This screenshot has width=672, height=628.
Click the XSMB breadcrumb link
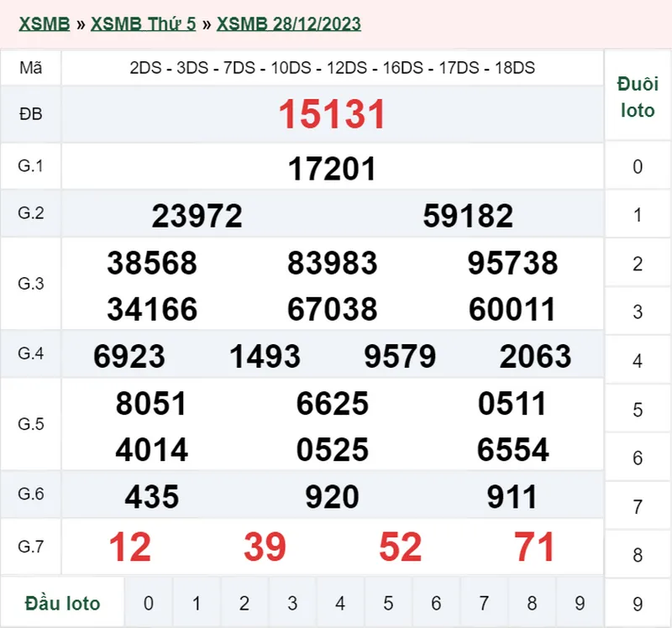tap(42, 24)
